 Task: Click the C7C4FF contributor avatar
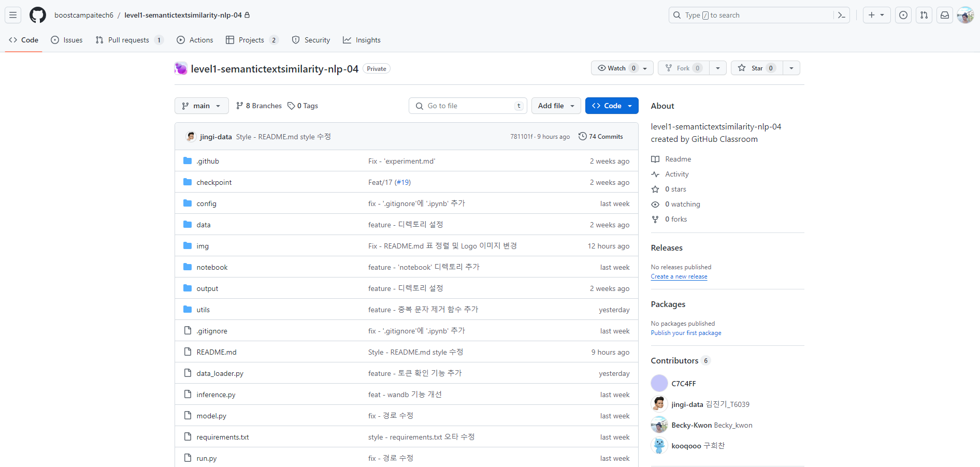(x=659, y=383)
